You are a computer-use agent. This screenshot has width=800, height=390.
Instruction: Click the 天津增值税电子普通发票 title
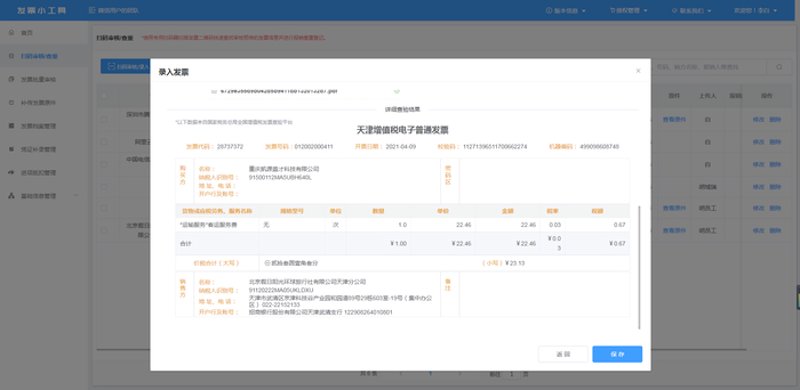tap(402, 131)
